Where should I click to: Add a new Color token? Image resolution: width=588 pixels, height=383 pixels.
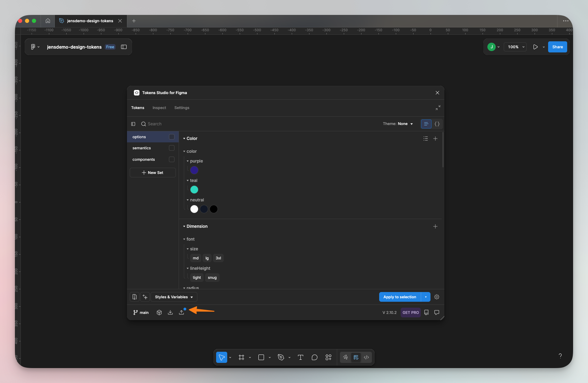(435, 139)
